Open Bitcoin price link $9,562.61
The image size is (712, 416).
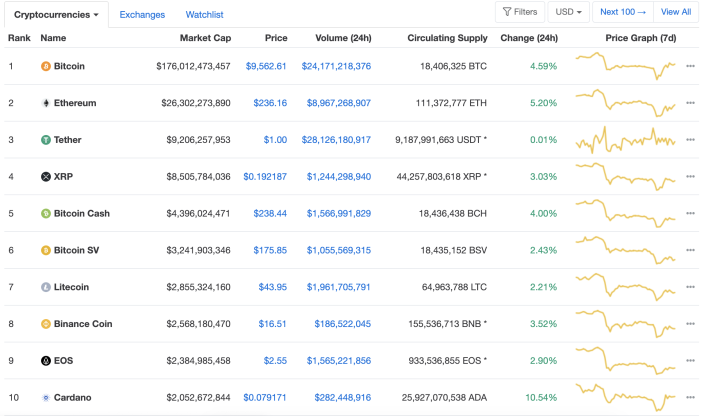click(x=266, y=66)
